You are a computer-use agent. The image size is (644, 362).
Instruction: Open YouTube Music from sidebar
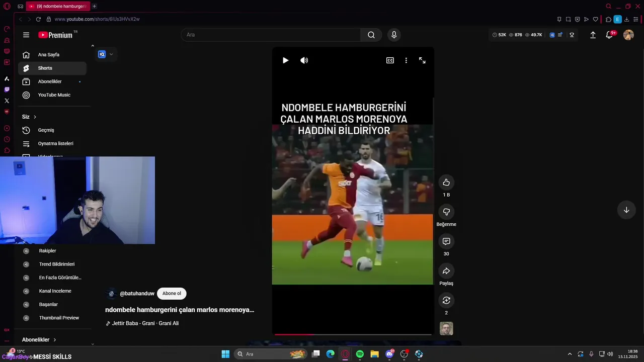coord(52,95)
